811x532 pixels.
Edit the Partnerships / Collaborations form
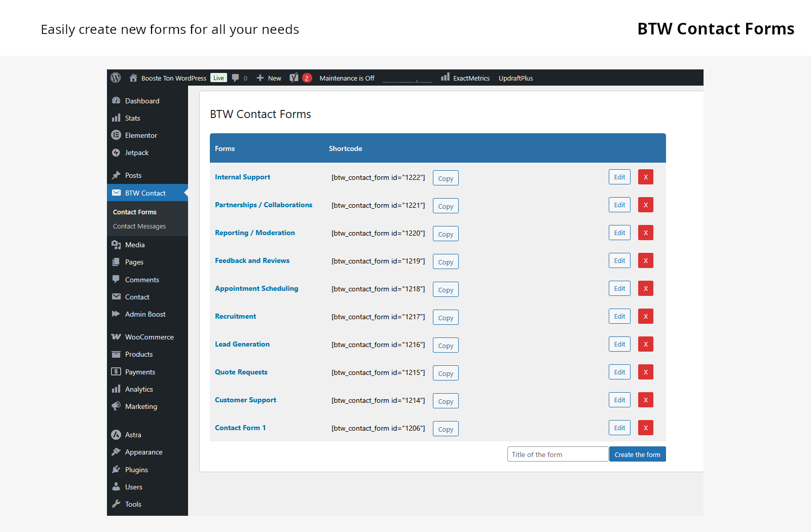(619, 205)
